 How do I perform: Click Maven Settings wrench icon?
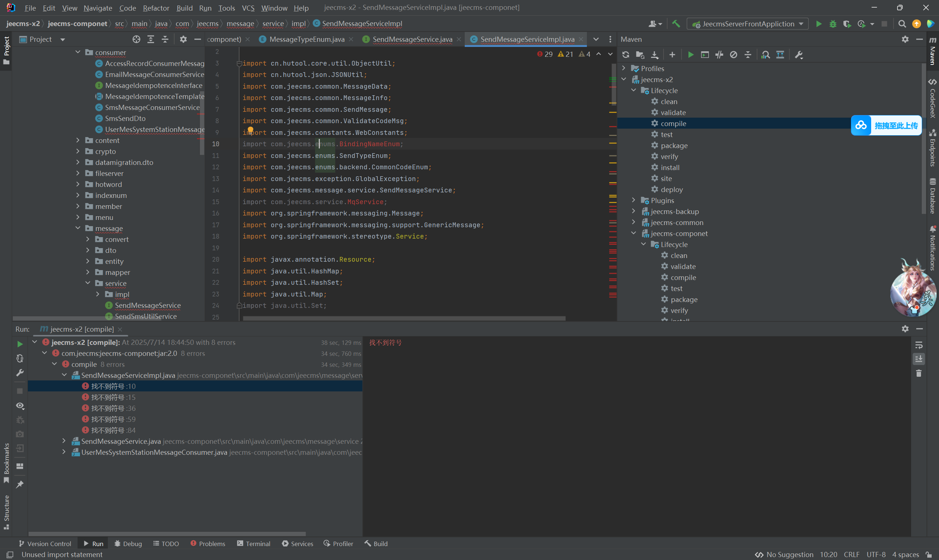799,55
